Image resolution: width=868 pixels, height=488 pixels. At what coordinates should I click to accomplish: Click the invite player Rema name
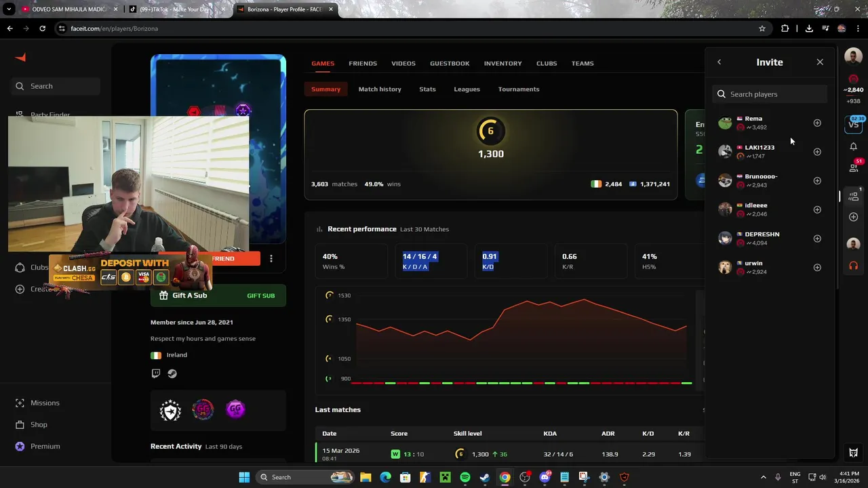coord(753,119)
